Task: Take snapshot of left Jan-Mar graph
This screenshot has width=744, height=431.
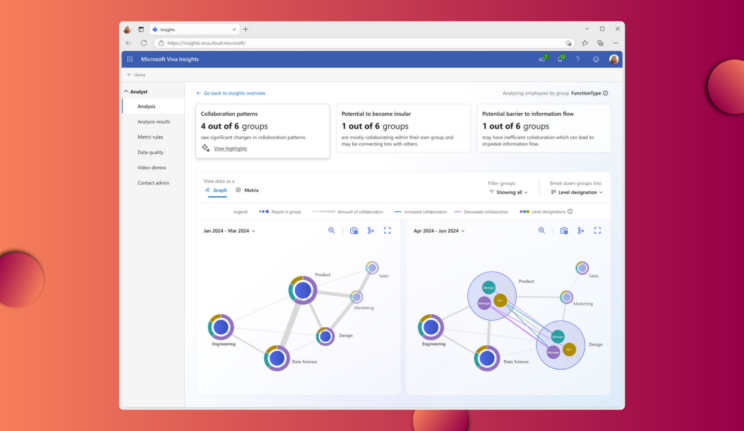Action: (x=354, y=231)
